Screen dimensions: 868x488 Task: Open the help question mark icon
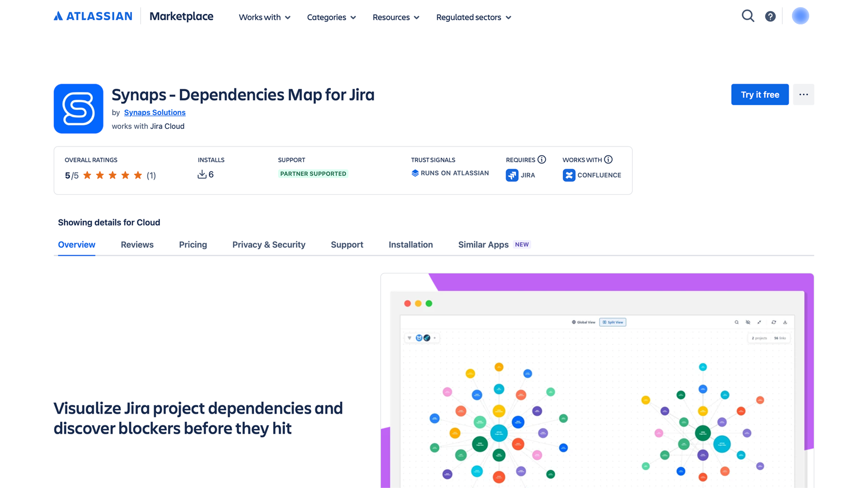pos(770,17)
